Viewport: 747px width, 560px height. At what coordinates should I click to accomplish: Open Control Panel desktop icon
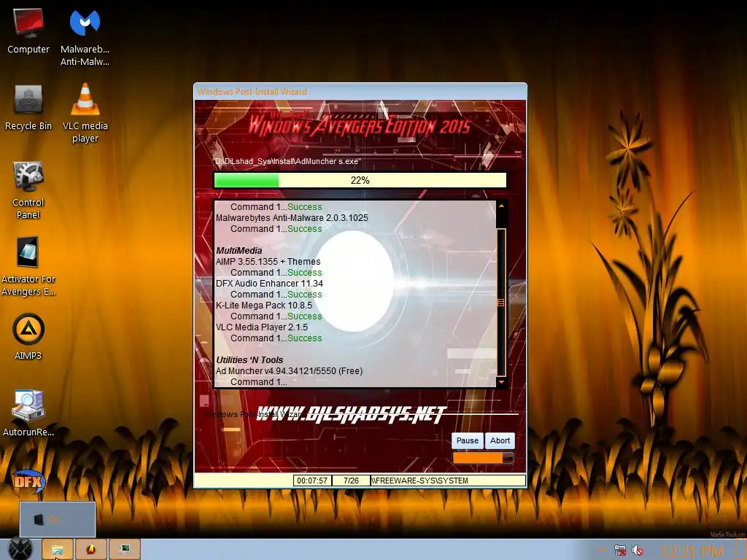28,190
